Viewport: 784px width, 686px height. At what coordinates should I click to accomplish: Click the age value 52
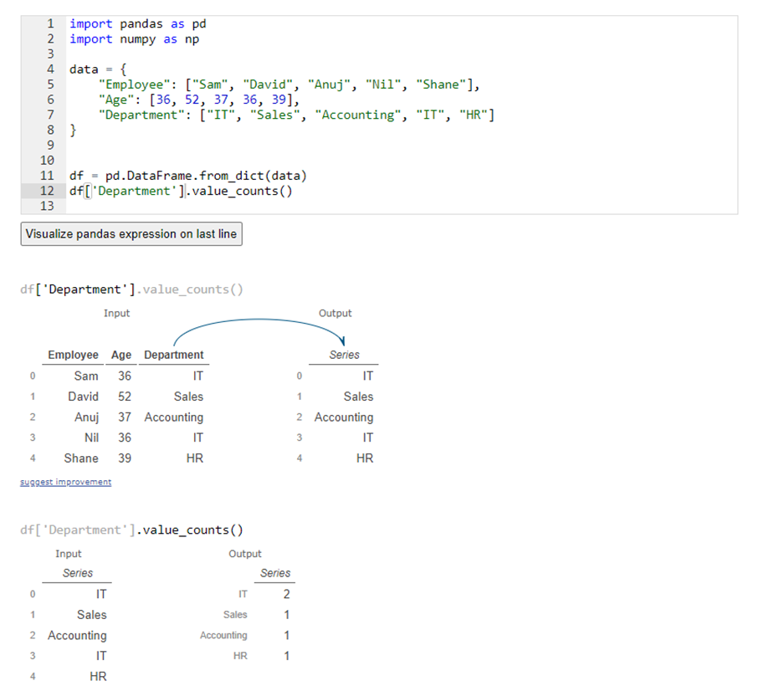click(x=125, y=397)
